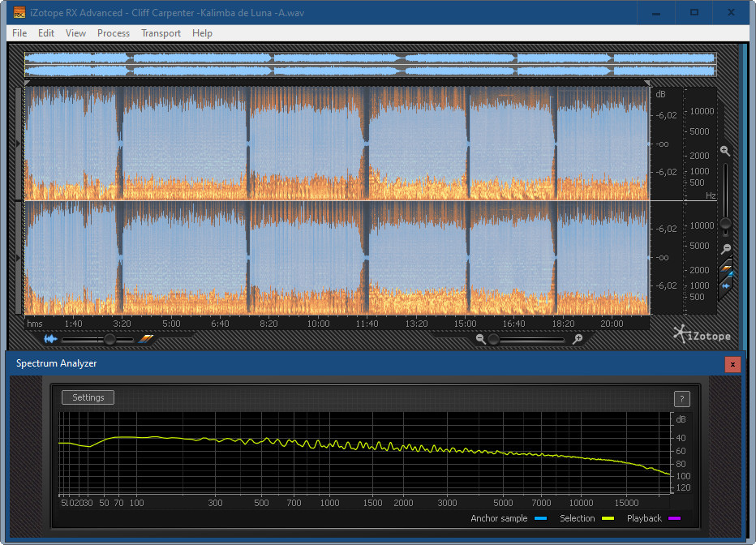Viewport: 756px width, 545px height.
Task: Toggle the lower channel selector arrow
Action: pos(19,257)
